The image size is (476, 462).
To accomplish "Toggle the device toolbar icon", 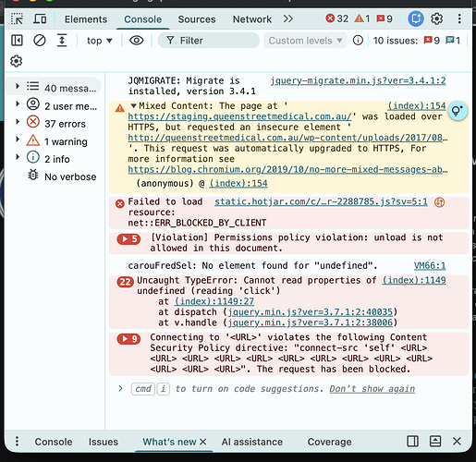I will click(40, 19).
